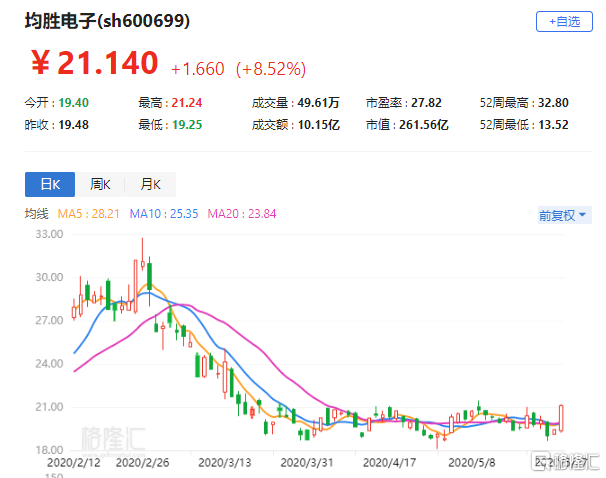Click date axis label 2020/2/12
The width and height of the screenshot is (606, 478).
point(73,463)
